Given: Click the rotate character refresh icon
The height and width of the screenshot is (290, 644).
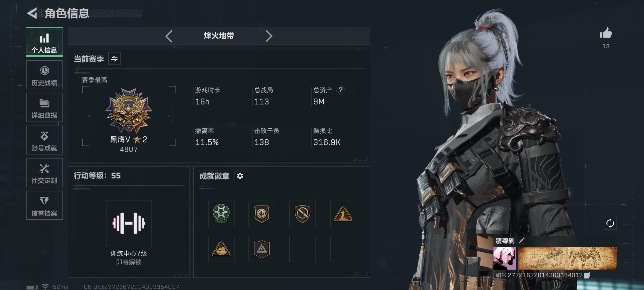Looking at the screenshot, I should point(610,223).
